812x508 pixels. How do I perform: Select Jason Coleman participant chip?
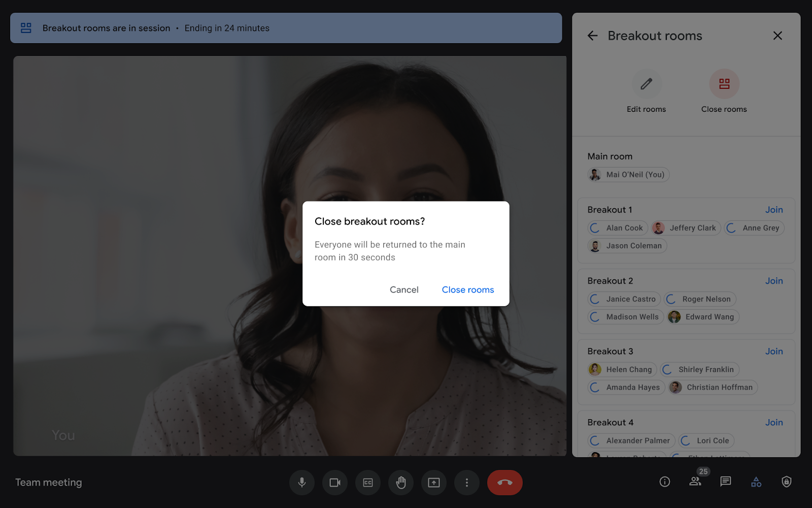tap(627, 246)
